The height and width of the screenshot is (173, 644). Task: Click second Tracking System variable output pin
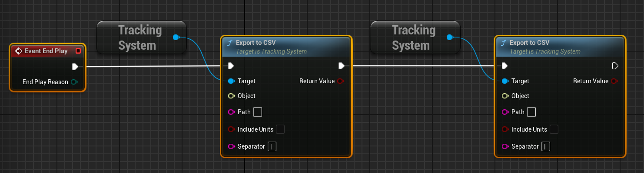tap(450, 37)
